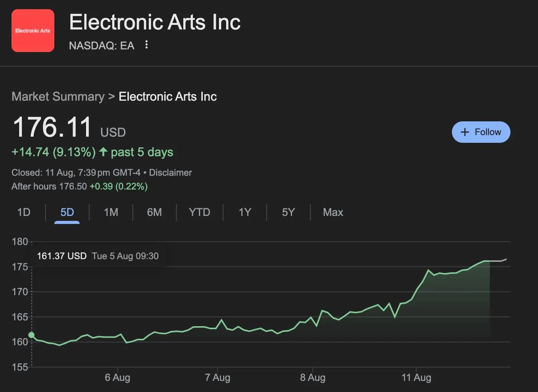The height and width of the screenshot is (392, 538).
Task: Click the green up arrow indicator
Action: click(x=103, y=152)
